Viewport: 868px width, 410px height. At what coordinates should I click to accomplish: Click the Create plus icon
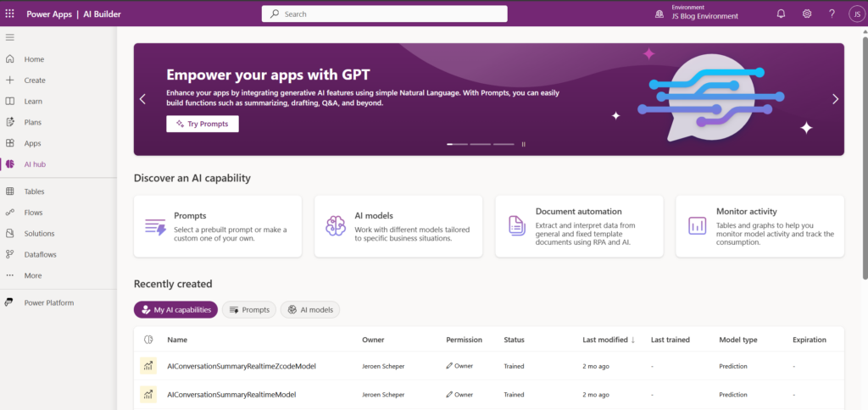tap(10, 80)
